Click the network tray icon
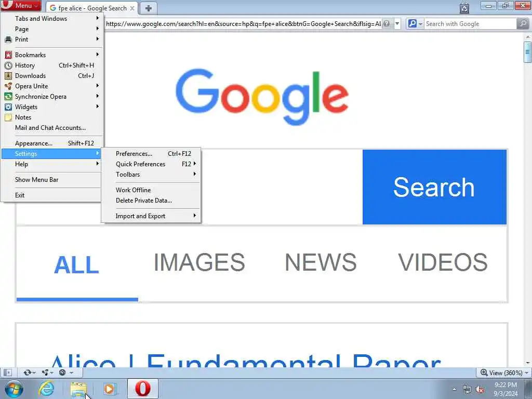Screen dimensions: 532x399 pyautogui.click(x=467, y=390)
